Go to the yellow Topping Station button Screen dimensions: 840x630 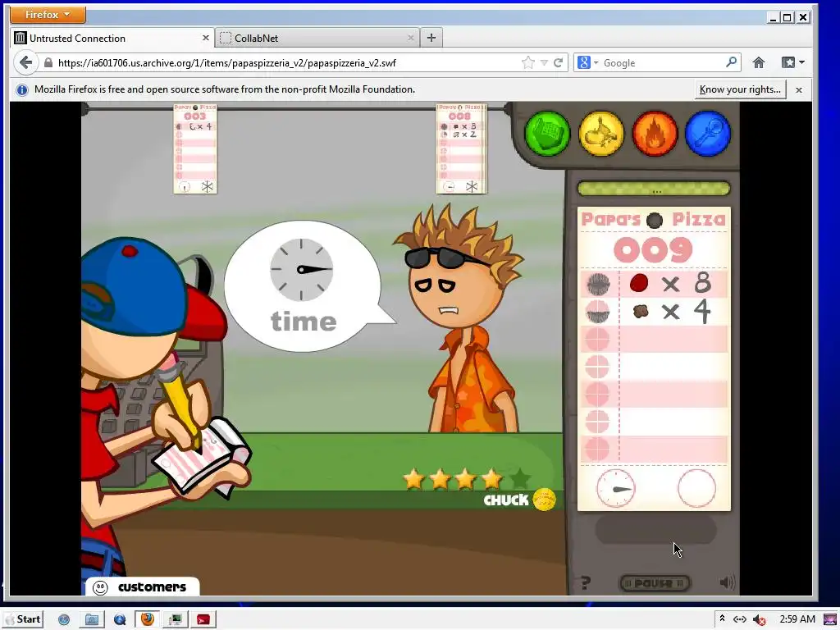point(601,134)
